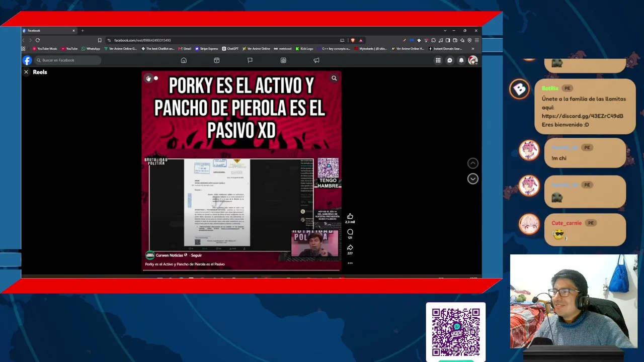
Task: Go forward in the browser
Action: (30, 40)
